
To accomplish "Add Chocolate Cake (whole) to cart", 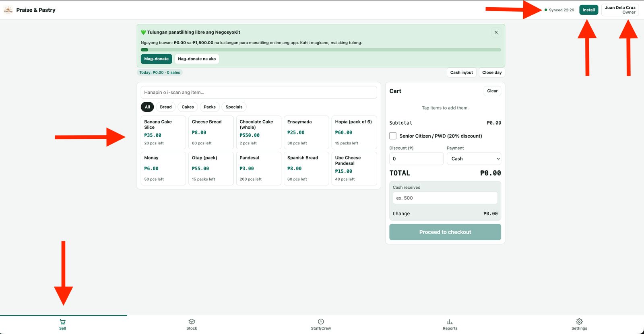I will pos(259,132).
